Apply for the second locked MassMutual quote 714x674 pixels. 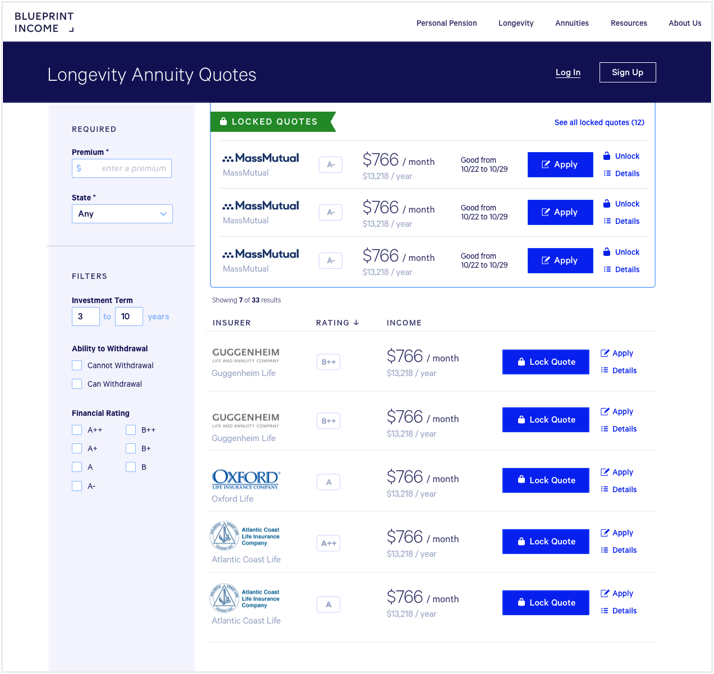560,212
